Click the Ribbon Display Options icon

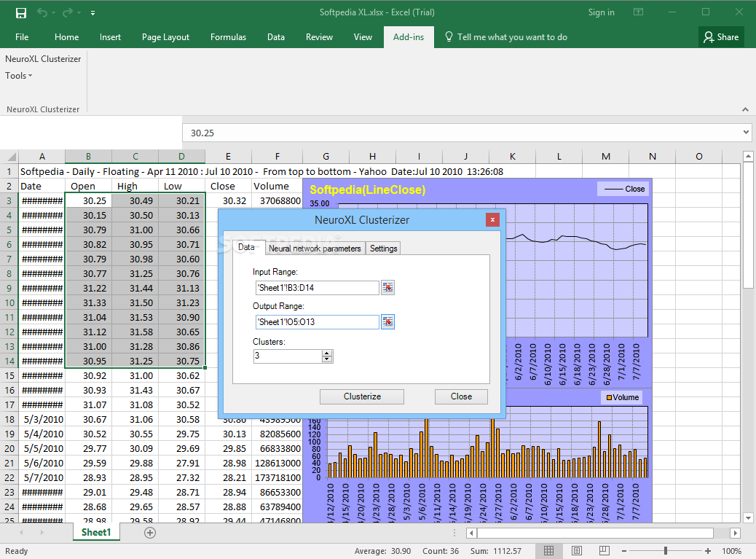click(x=638, y=12)
